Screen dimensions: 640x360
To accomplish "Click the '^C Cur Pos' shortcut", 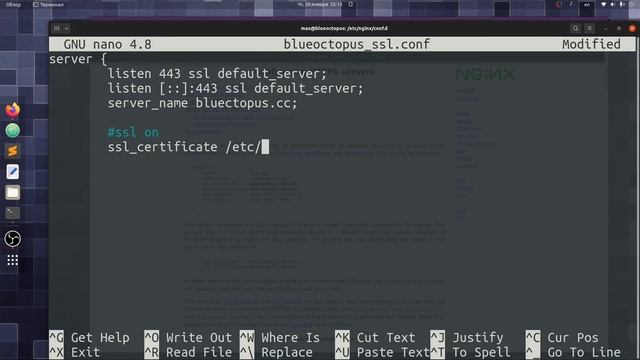I will tap(562, 338).
